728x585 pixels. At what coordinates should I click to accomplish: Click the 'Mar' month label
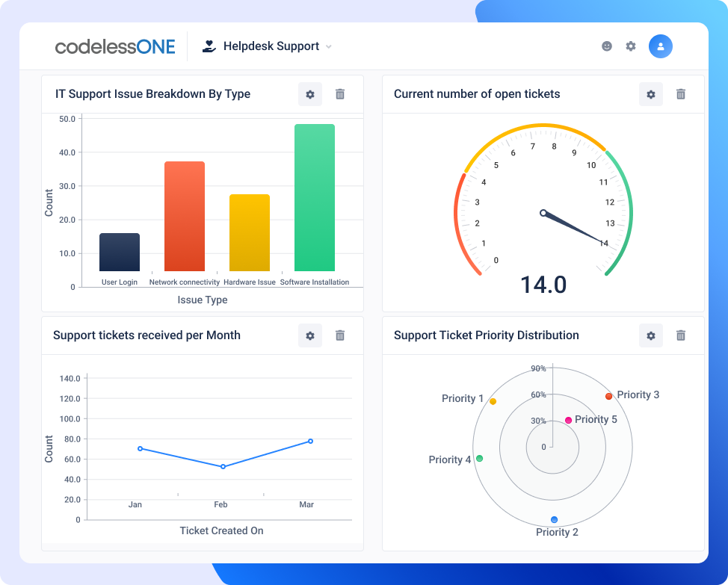[x=306, y=504]
